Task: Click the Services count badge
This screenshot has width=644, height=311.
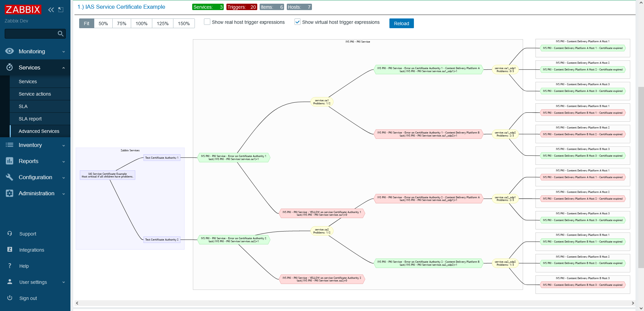Action: coord(208,7)
